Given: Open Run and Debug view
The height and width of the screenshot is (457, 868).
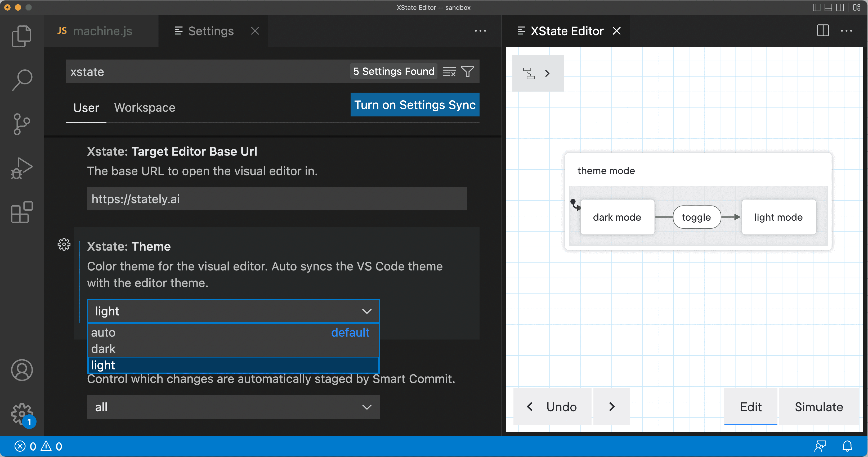Looking at the screenshot, I should pos(21,168).
